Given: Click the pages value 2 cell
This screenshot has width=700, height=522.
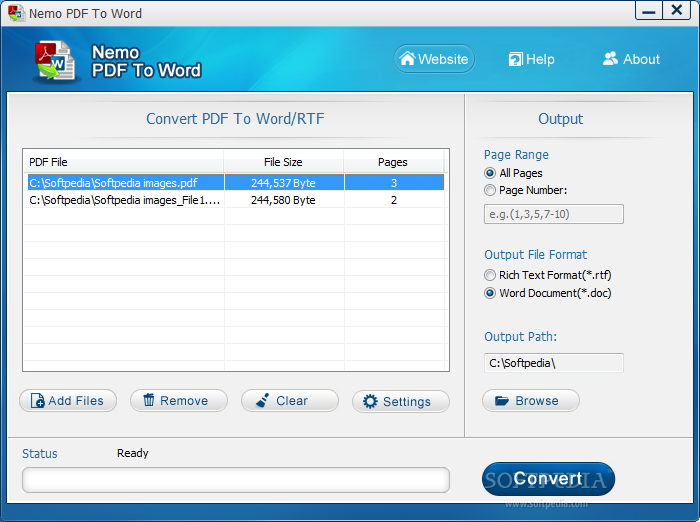Looking at the screenshot, I should tap(394, 200).
